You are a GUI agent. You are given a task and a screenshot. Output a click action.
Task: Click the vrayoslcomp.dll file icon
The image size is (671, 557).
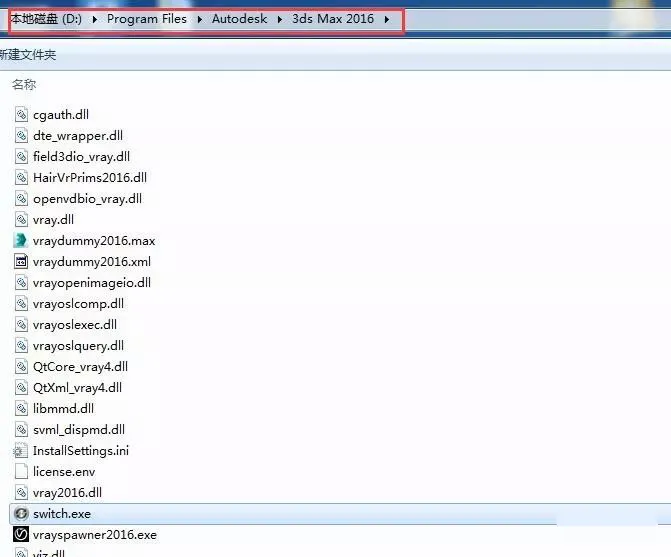21,303
